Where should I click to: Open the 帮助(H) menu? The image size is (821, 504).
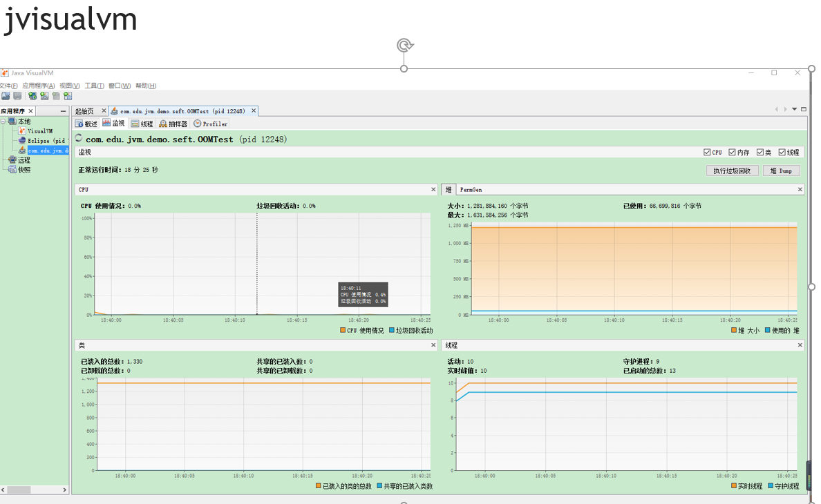click(146, 86)
